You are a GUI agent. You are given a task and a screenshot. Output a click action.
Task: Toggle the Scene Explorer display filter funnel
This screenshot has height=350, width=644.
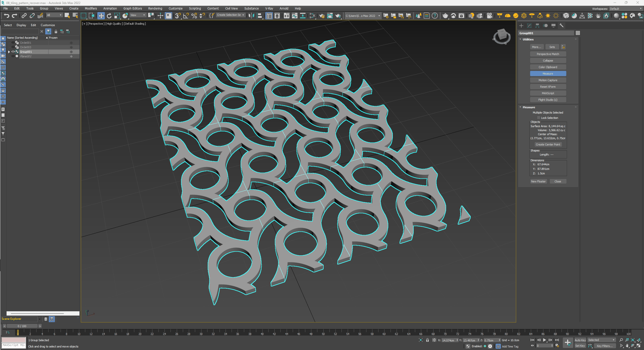coord(49,31)
